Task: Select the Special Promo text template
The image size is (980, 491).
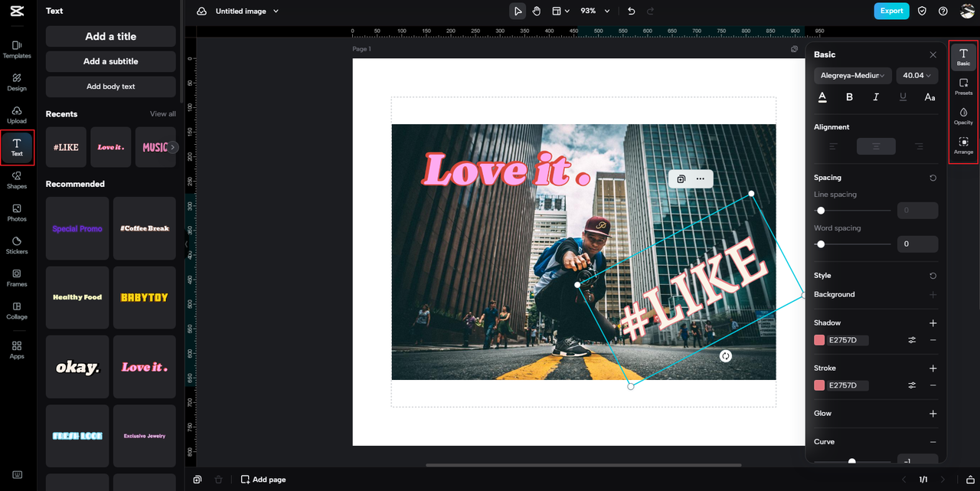Action: (x=77, y=228)
